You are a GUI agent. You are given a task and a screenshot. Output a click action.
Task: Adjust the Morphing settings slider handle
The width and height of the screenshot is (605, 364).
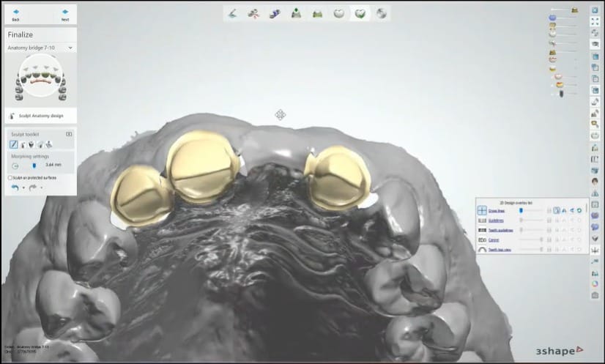click(x=34, y=166)
